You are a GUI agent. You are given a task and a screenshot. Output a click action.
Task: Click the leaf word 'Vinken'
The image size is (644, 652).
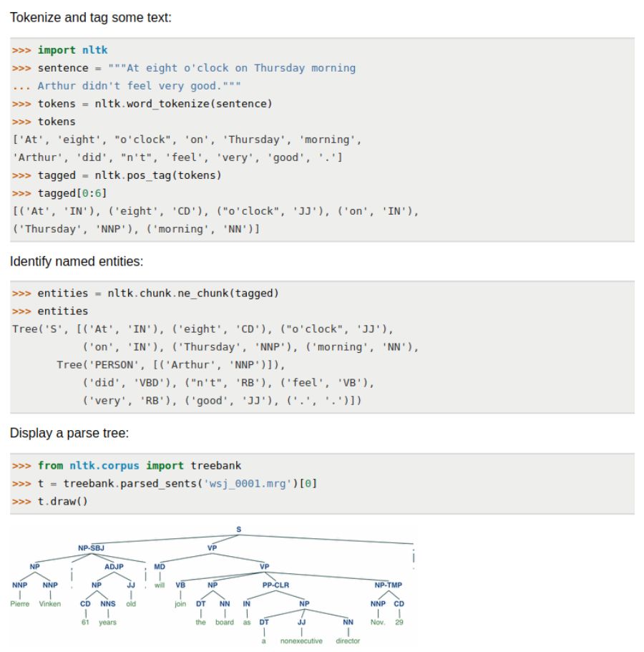(x=50, y=604)
